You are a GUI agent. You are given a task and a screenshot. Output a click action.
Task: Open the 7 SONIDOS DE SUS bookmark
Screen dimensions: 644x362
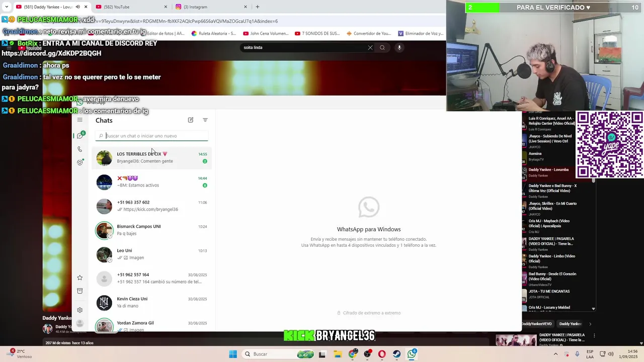pyautogui.click(x=317, y=34)
